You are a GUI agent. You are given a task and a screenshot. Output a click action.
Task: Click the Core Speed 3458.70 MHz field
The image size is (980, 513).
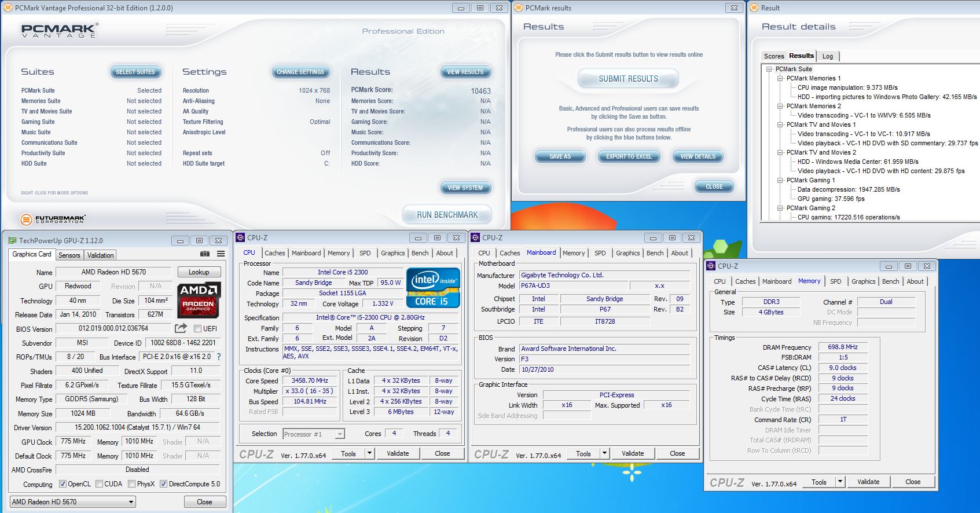coord(310,381)
